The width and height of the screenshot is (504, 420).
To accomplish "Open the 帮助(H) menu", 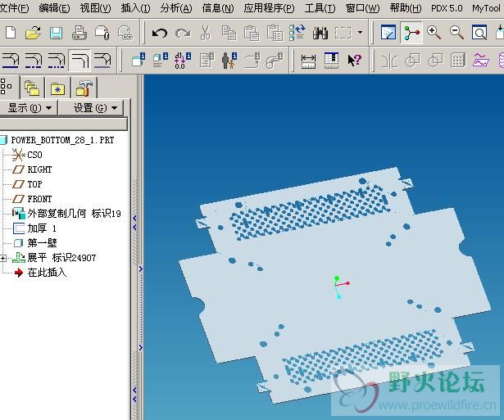I will pyautogui.click(x=405, y=7).
